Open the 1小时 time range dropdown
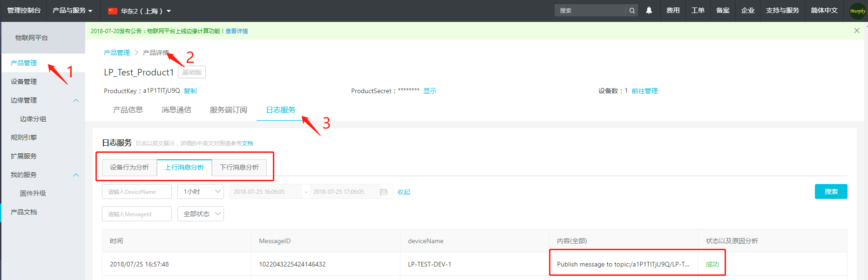This screenshot has height=280, width=868. [200, 191]
